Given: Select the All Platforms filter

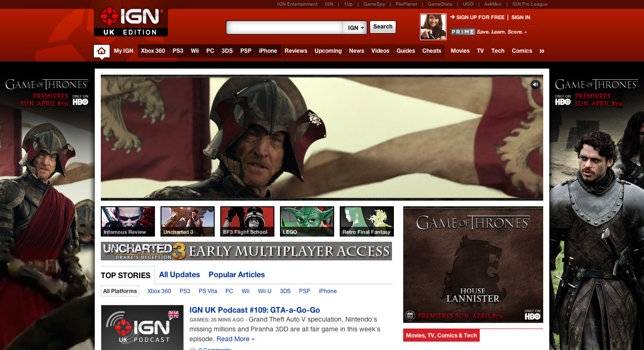Looking at the screenshot, I should 120,291.
